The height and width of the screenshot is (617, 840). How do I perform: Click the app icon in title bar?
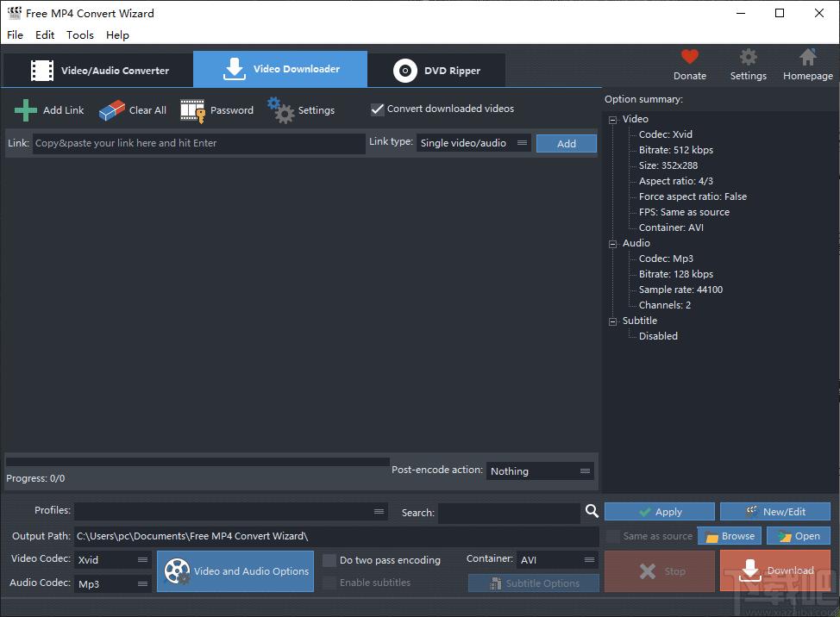[x=15, y=13]
